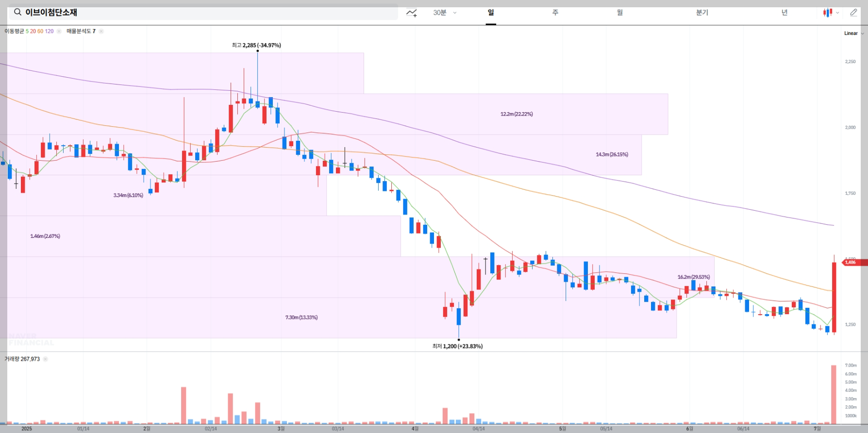Click the red 1,486 current price tag

[x=854, y=262]
